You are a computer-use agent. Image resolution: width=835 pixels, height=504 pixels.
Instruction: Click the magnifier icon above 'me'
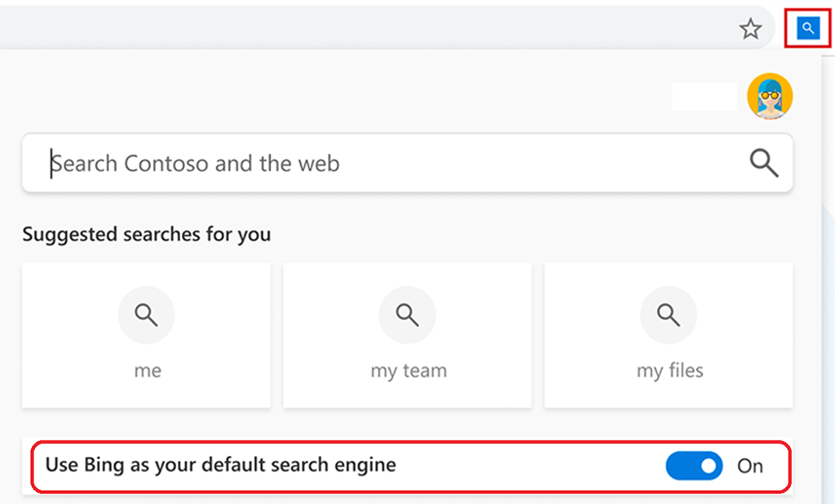147,315
